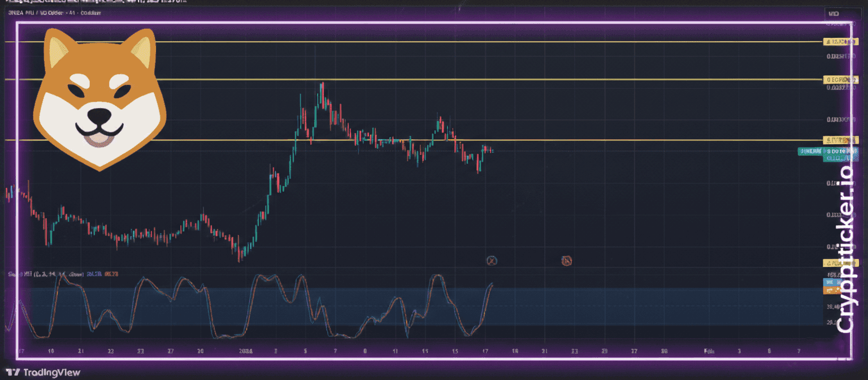Click the TradingView logo
The image size is (868, 380).
[x=46, y=373]
